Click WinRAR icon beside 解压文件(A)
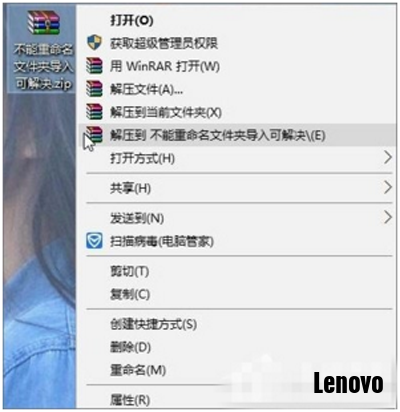Viewport: 400px width, 412px height. (x=94, y=89)
